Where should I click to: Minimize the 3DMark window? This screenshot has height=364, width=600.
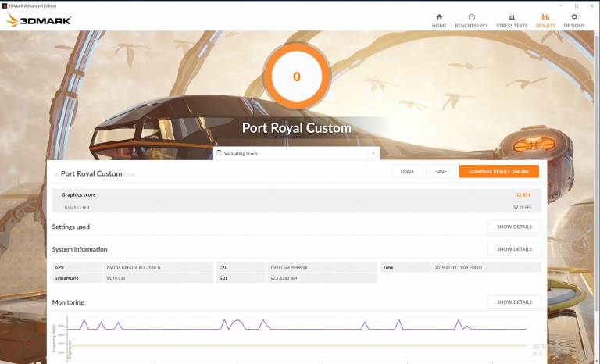(x=562, y=5)
